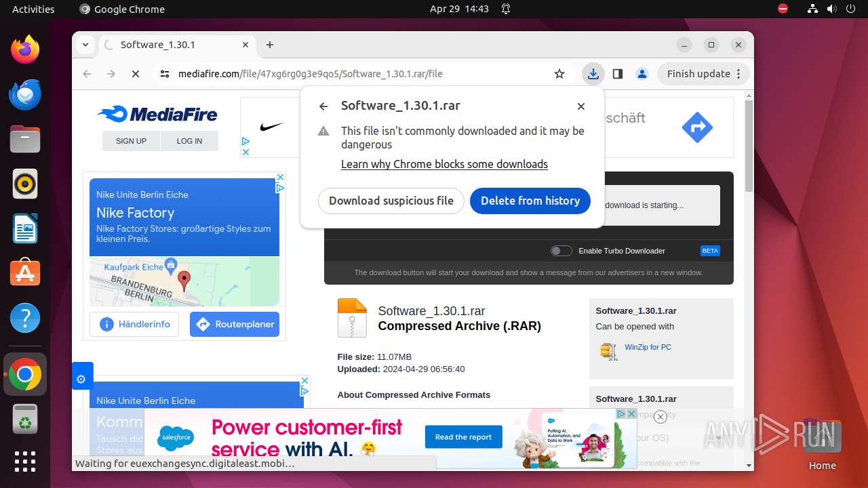This screenshot has width=868, height=488.
Task: Open Rhythmbox music player icon
Action: (x=25, y=184)
